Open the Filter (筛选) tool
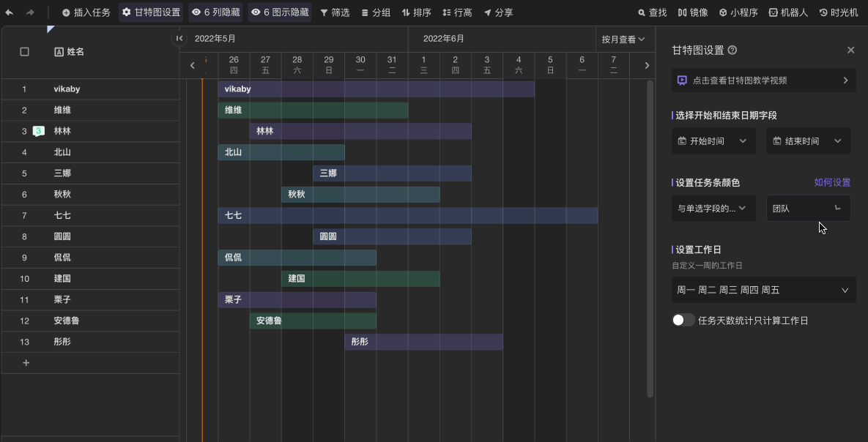The height and width of the screenshot is (442, 868). [x=335, y=12]
